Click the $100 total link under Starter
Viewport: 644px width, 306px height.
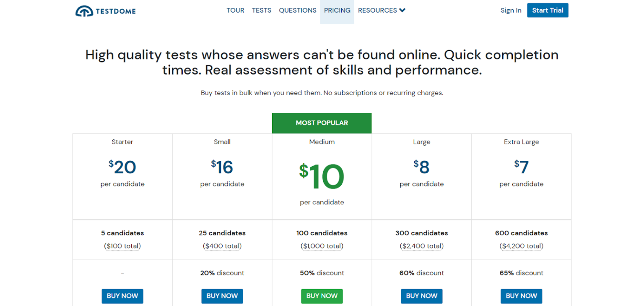[x=122, y=246]
